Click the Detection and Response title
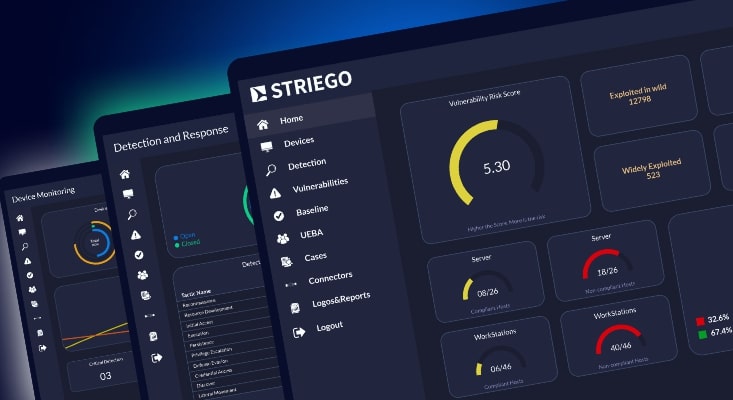Image resolution: width=733 pixels, height=400 pixels. coord(171,138)
